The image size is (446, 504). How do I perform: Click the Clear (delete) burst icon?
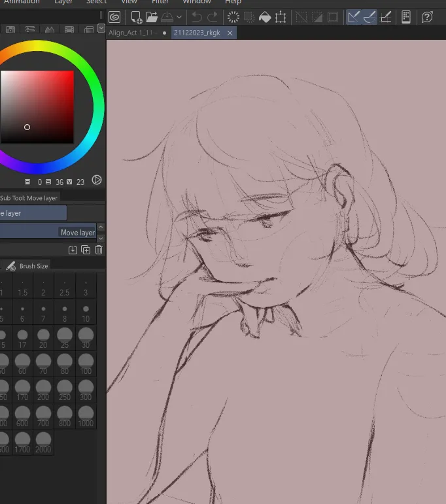[233, 17]
